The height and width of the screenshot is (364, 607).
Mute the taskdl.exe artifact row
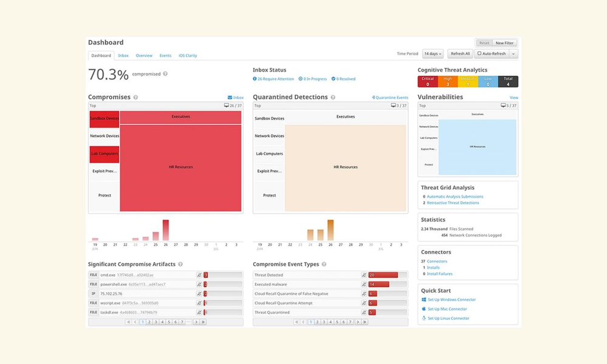(199, 312)
